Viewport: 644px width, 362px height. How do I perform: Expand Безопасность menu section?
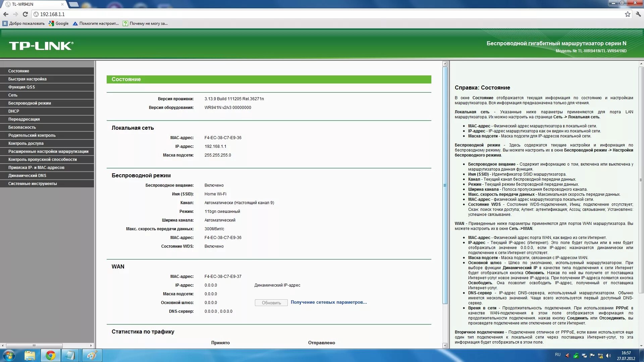pos(22,127)
